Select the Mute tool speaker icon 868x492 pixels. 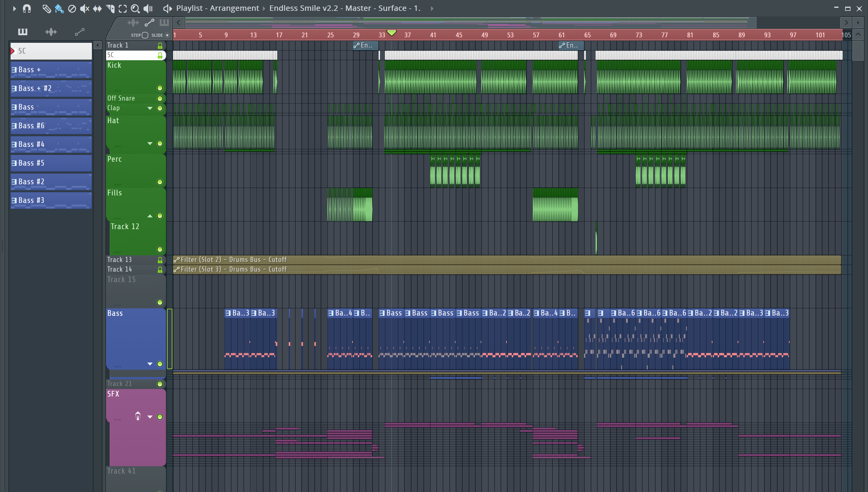84,8
